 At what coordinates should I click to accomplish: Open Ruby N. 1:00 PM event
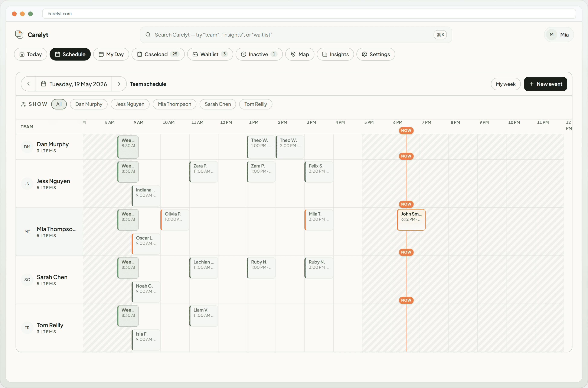(x=261, y=268)
